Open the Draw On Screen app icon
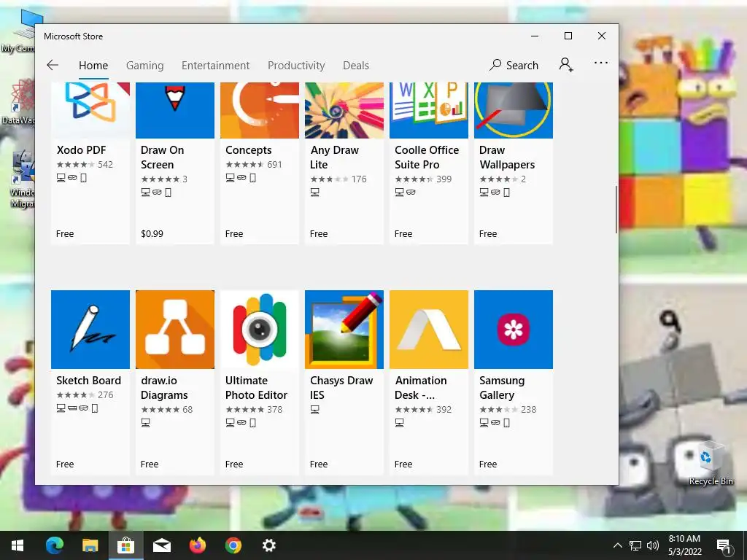The height and width of the screenshot is (560, 747). tap(175, 111)
